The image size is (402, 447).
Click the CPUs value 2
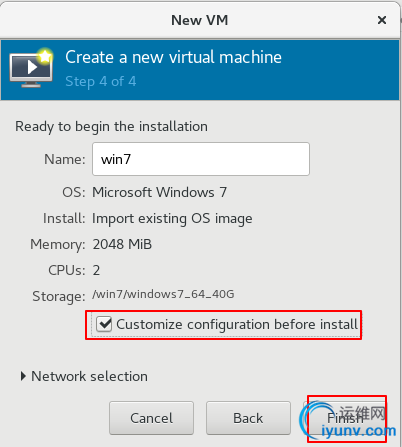point(96,270)
